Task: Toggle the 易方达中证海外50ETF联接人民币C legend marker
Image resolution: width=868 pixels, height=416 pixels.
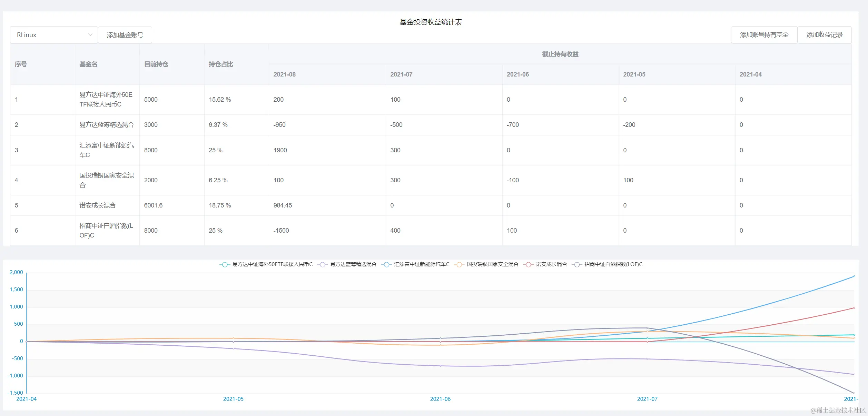Action: 225,265
